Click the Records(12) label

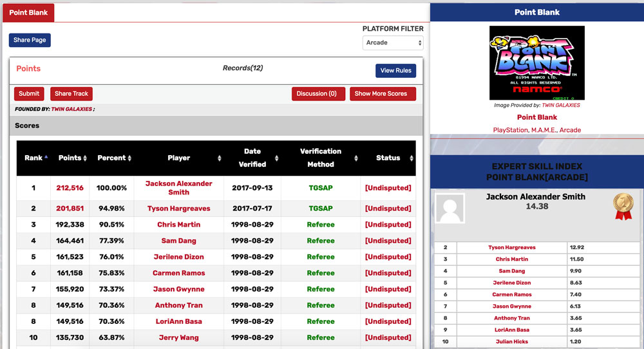[243, 68]
